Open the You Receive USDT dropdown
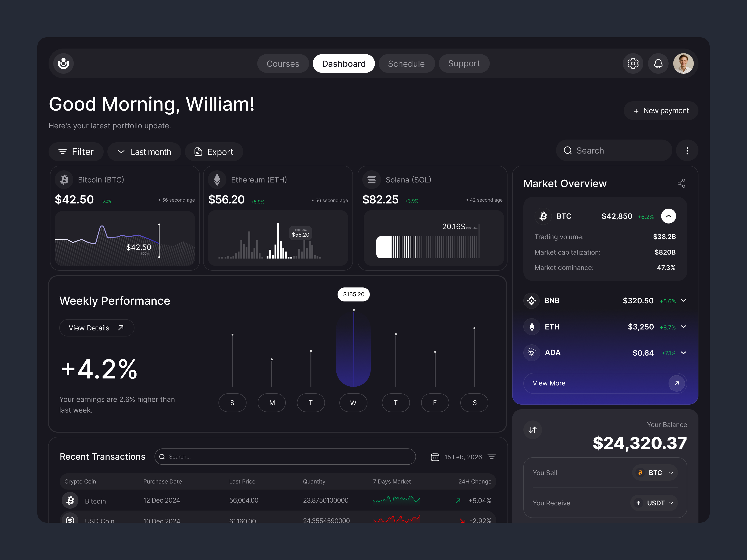Image resolution: width=747 pixels, height=560 pixels. coord(654,503)
